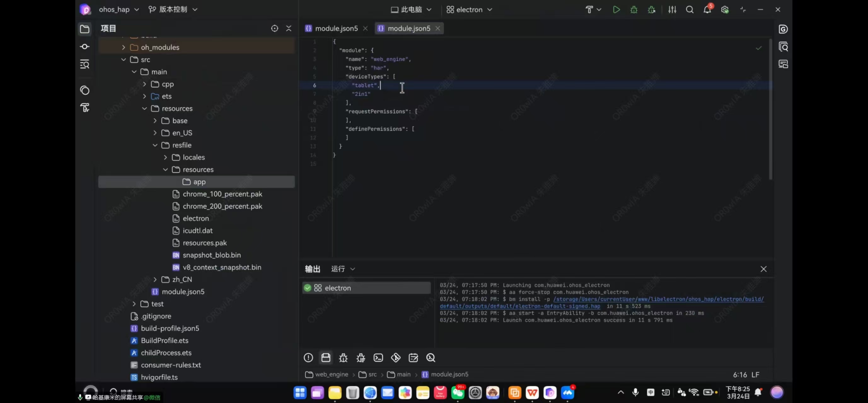The image size is (868, 403).
Task: Click the Debug bug icon in top toolbar
Action: click(634, 9)
